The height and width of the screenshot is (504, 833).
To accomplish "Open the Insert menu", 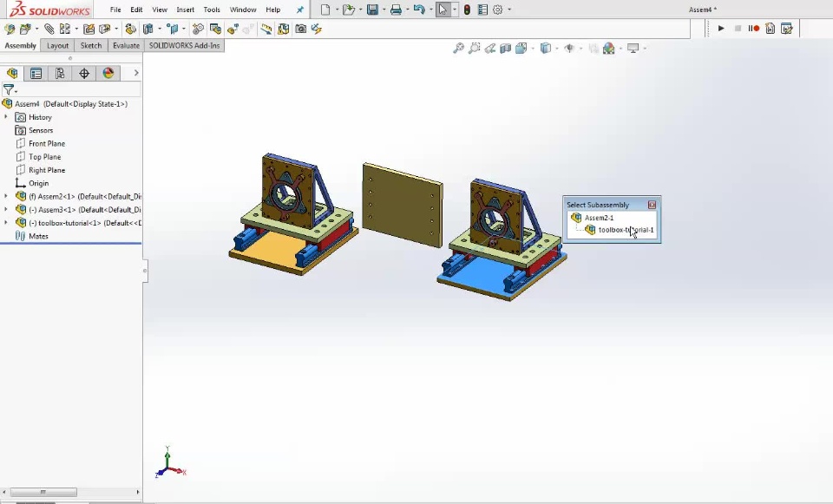I will pyautogui.click(x=186, y=10).
